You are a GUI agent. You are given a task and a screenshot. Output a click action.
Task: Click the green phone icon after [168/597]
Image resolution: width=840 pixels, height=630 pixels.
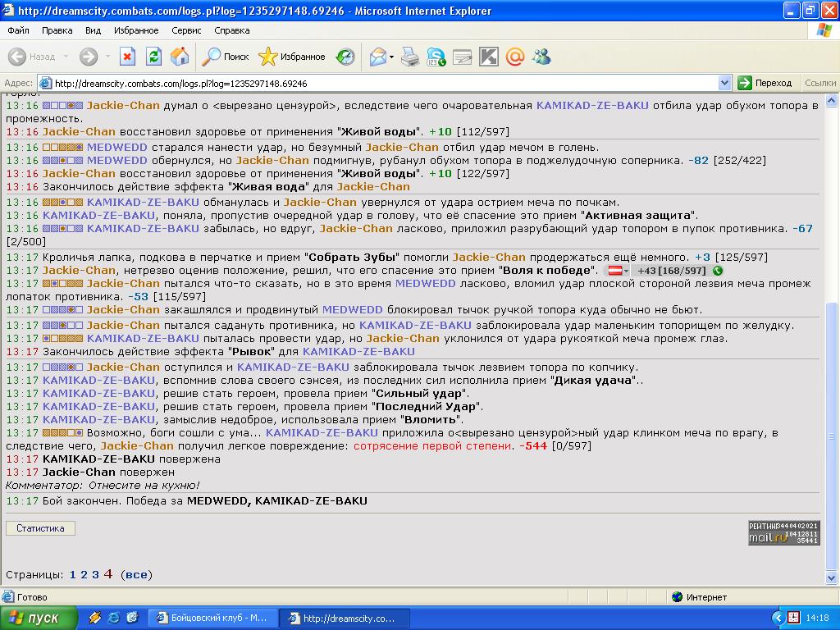pos(718,271)
